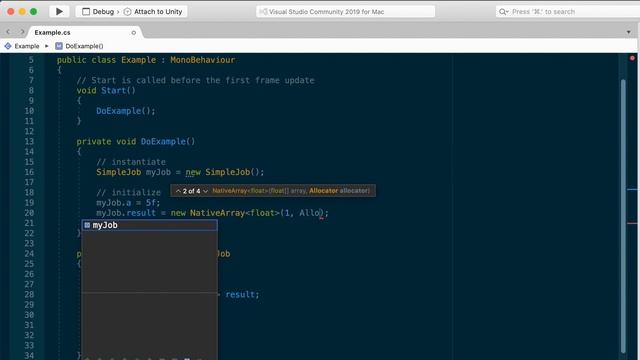Click the method icon beside DoExample()
Screen dimensions: 640x360
pyautogui.click(x=59, y=46)
